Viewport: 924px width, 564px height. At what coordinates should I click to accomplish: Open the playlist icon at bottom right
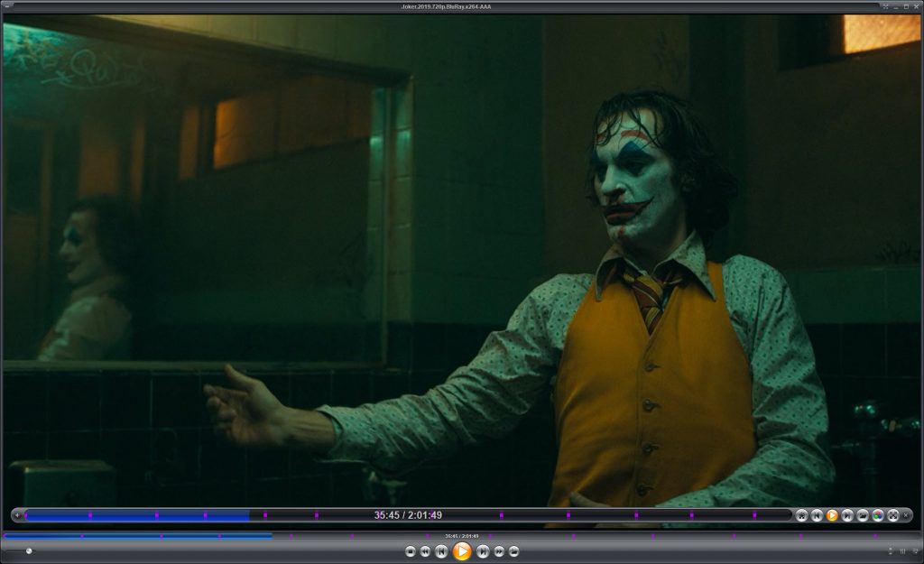[916, 551]
